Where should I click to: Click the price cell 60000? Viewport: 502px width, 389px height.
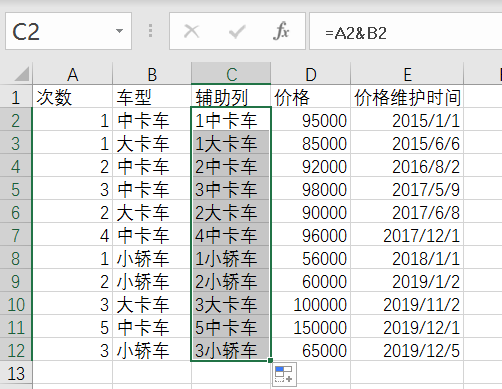310,280
